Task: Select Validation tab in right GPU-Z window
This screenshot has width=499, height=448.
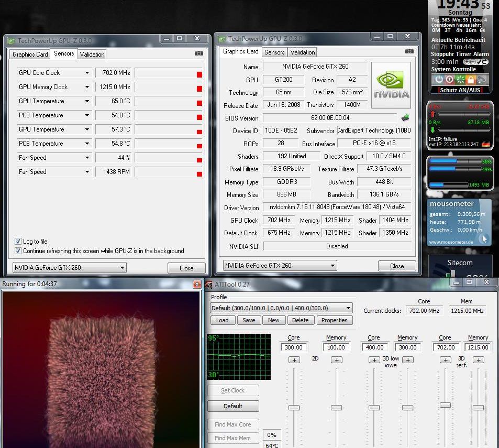Action: (302, 52)
